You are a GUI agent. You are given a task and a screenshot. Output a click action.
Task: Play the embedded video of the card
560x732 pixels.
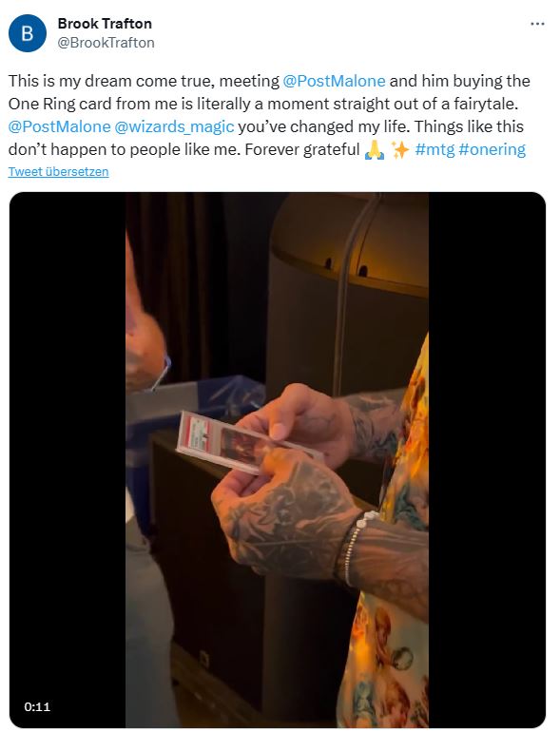[x=278, y=460]
